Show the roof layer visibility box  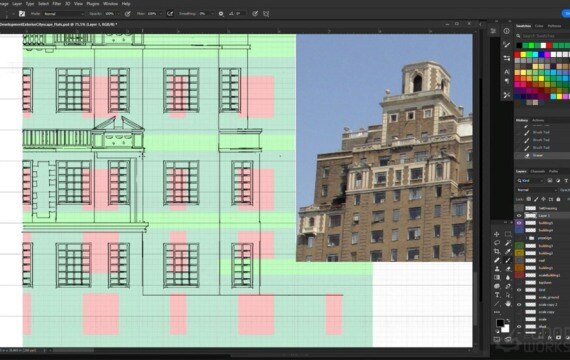click(x=519, y=260)
